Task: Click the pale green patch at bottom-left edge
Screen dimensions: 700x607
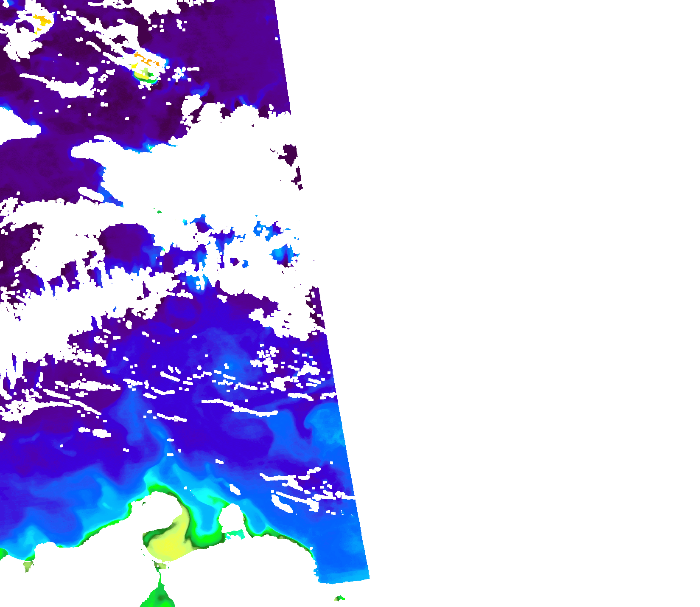Action: [x=28, y=566]
